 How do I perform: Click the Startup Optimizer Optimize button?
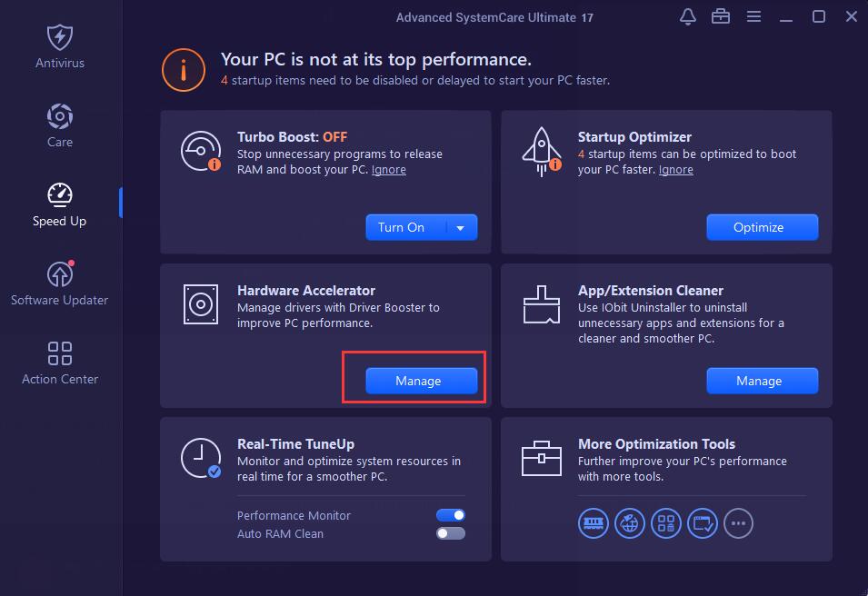[763, 227]
